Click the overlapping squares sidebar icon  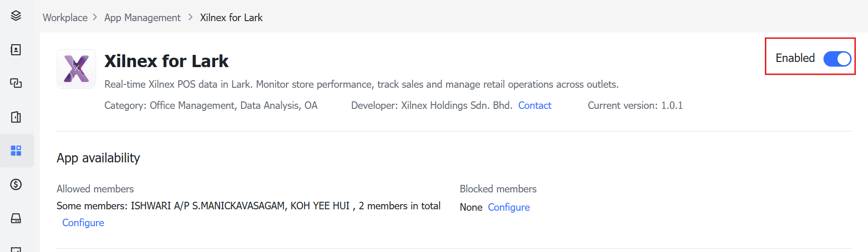[x=16, y=83]
